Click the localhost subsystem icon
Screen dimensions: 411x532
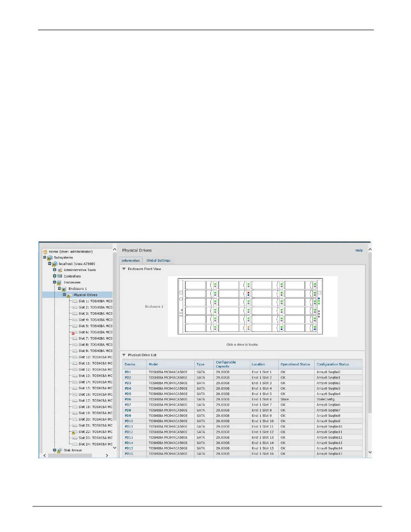click(x=54, y=264)
